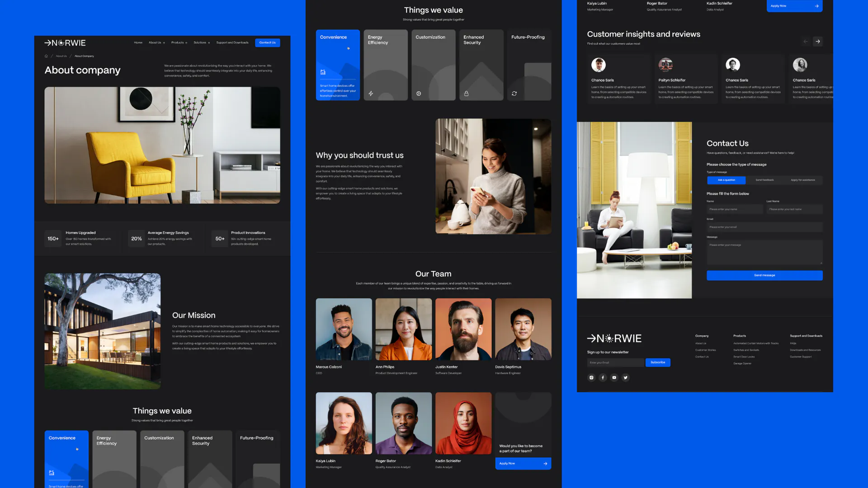
Task: Open the Garage Opener footer link
Action: (x=742, y=364)
